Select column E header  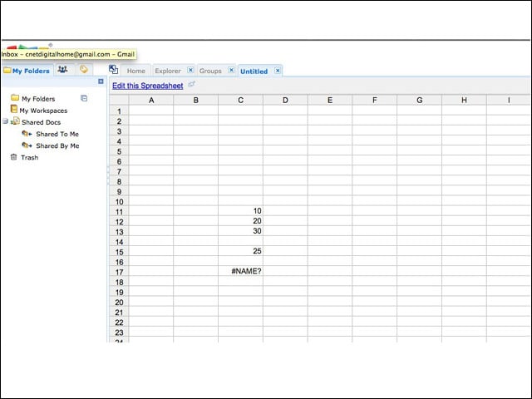click(x=330, y=100)
